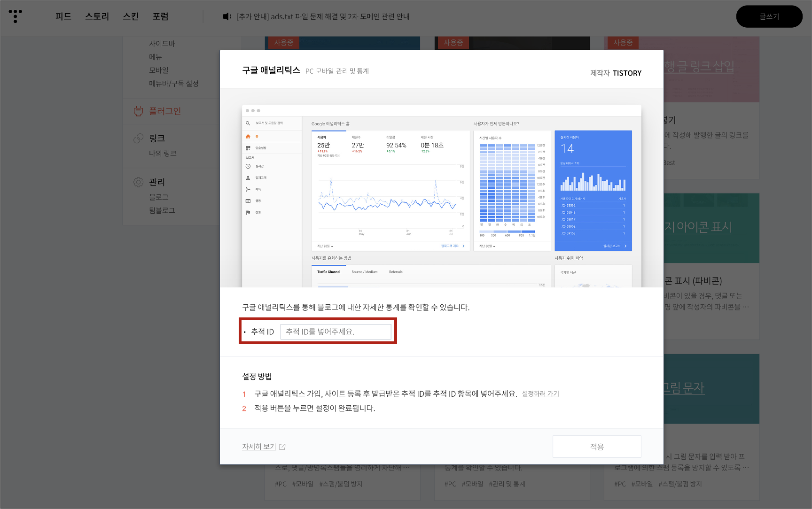The width and height of the screenshot is (812, 509).
Task: Open the ads.txt announcement notice
Action: 323,16
